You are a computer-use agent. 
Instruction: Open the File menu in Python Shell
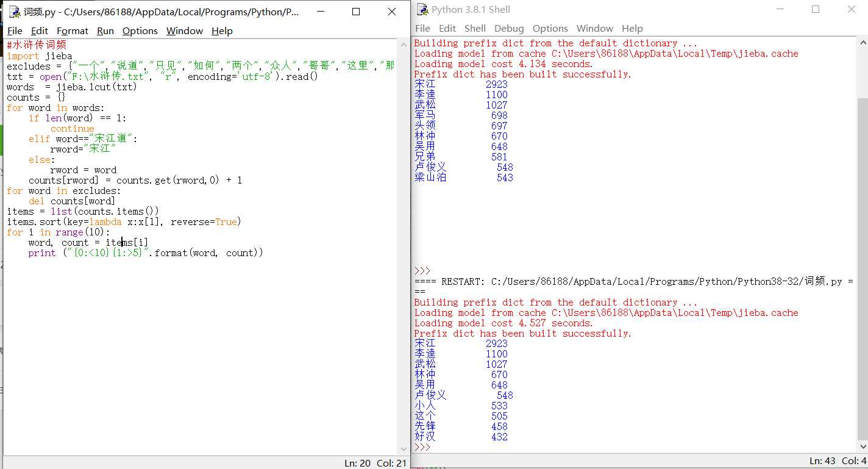tap(422, 28)
